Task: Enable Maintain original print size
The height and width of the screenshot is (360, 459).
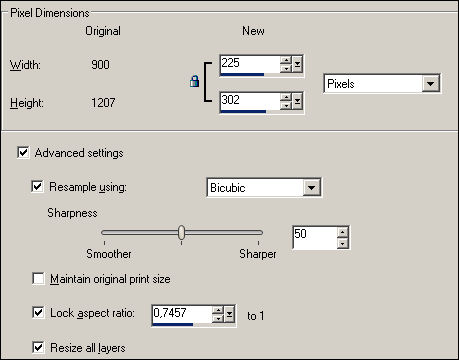Action: click(38, 279)
